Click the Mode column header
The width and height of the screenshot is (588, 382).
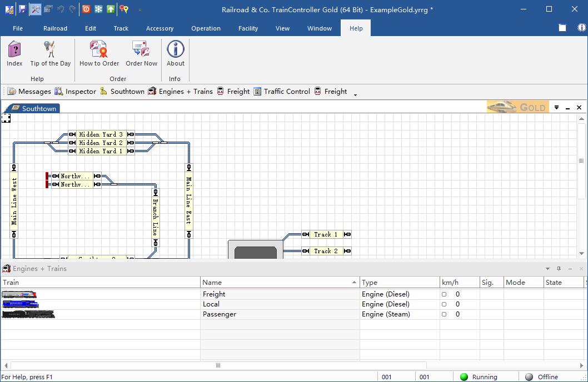click(x=524, y=283)
